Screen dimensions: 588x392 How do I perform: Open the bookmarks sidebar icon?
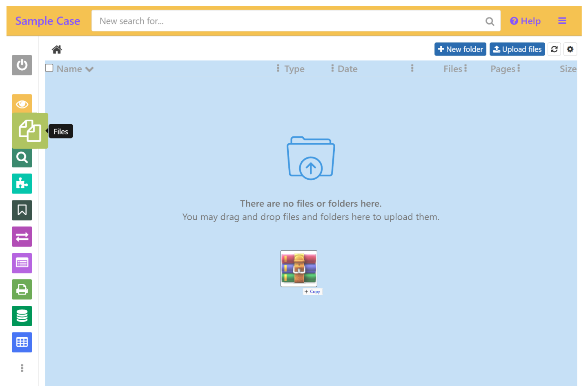point(22,210)
